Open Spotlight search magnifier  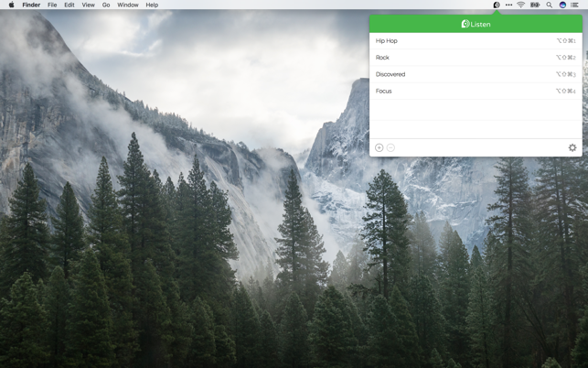point(549,5)
